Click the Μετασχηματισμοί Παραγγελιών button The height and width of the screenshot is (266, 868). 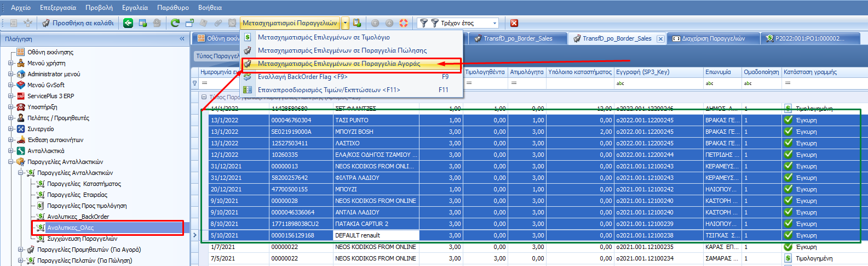pos(290,23)
